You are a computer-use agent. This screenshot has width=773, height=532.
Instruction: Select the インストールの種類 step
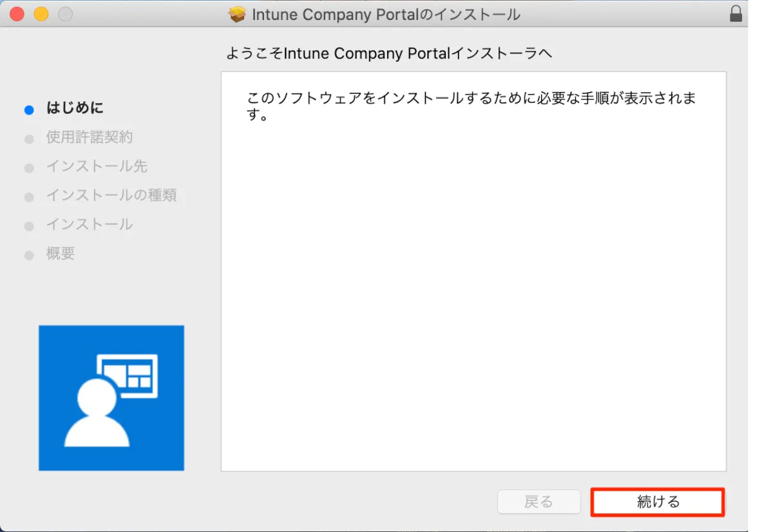click(x=111, y=195)
